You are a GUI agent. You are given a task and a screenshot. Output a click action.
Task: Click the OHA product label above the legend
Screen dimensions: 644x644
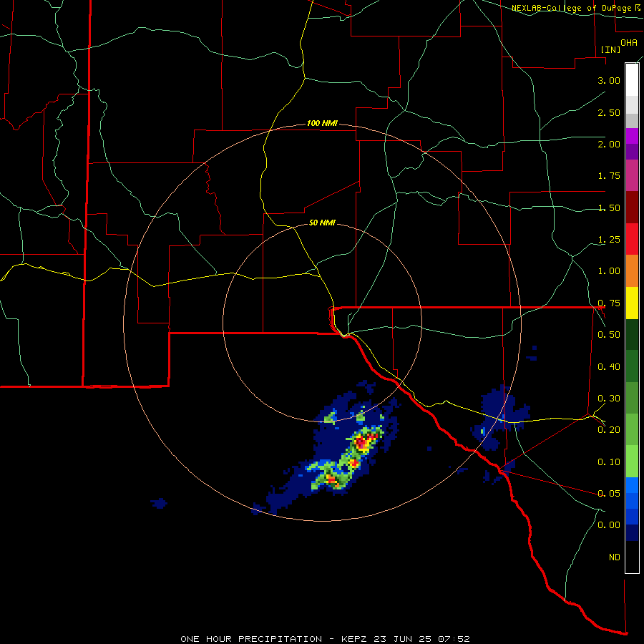629,42
